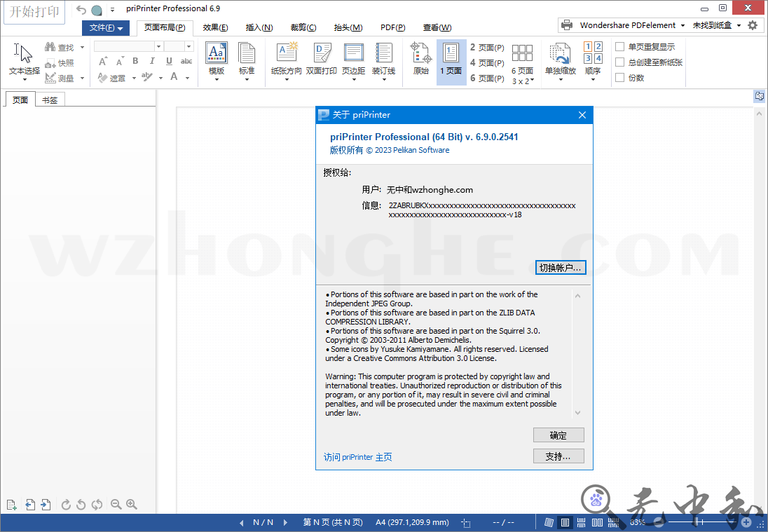Image resolution: width=768 pixels, height=532 pixels.
Task: Switch to the 效果(E) ribbon tab
Action: coord(215,28)
